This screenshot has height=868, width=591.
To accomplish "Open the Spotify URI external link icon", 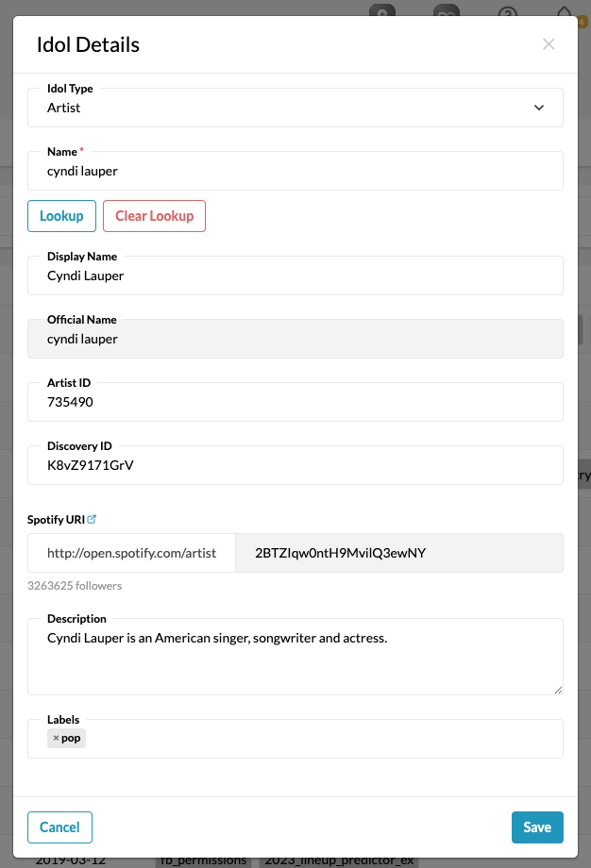I will pos(92,519).
